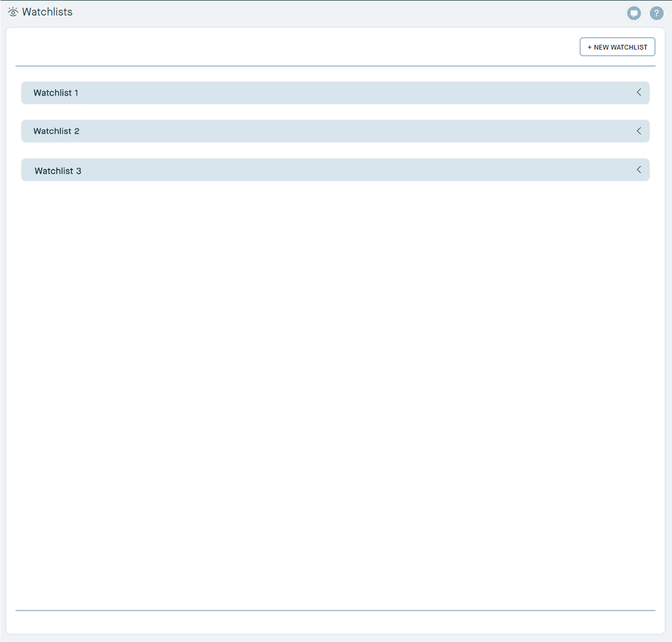672x642 pixels.
Task: Click the Watchlists page title text
Action: point(46,11)
